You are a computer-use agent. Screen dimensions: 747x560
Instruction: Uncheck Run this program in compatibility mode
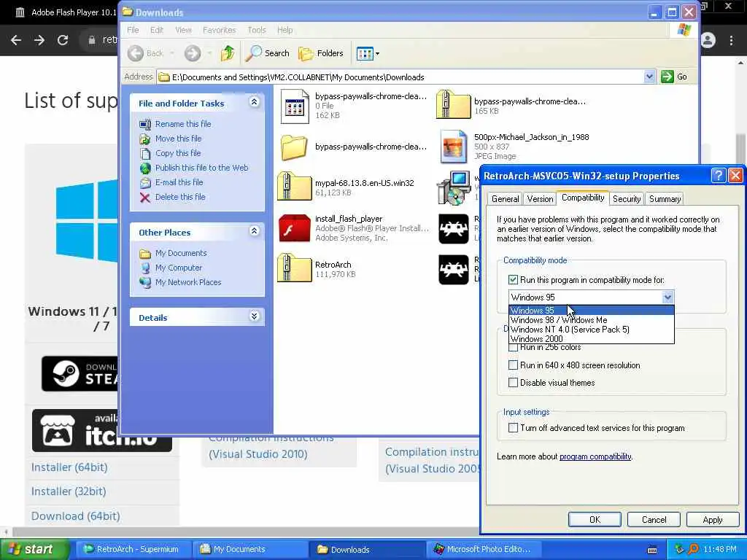coord(513,280)
